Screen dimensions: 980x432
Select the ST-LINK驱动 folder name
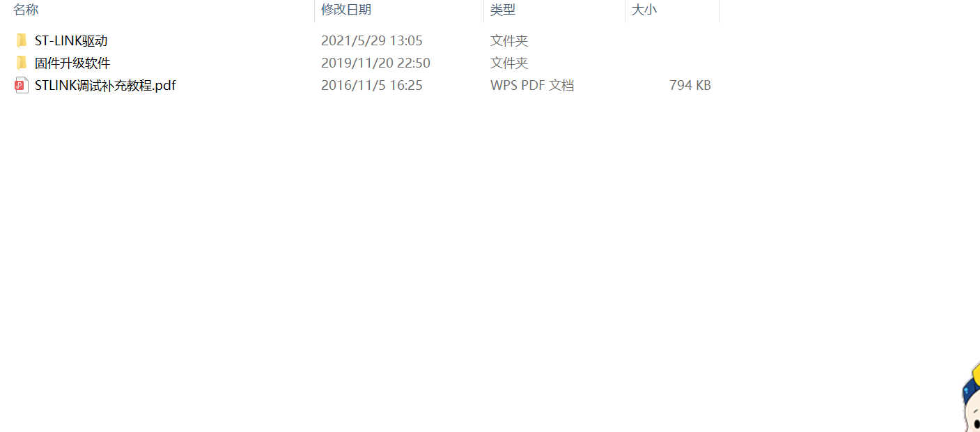71,40
